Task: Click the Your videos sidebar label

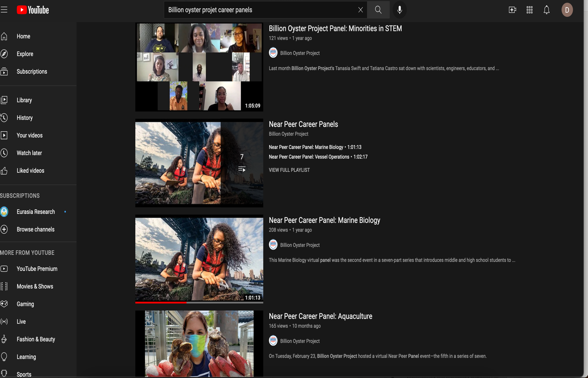Action: click(x=30, y=135)
